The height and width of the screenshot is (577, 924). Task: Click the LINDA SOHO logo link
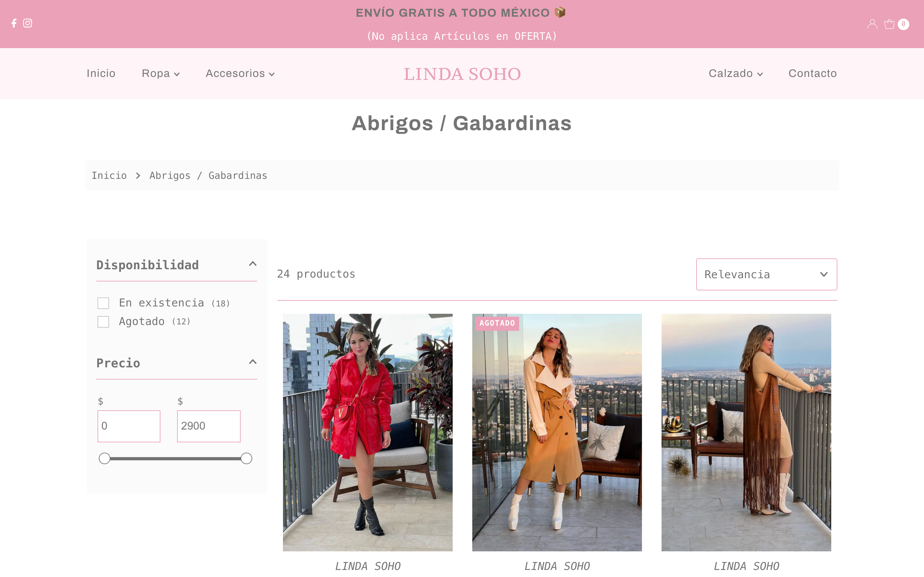pyautogui.click(x=462, y=74)
